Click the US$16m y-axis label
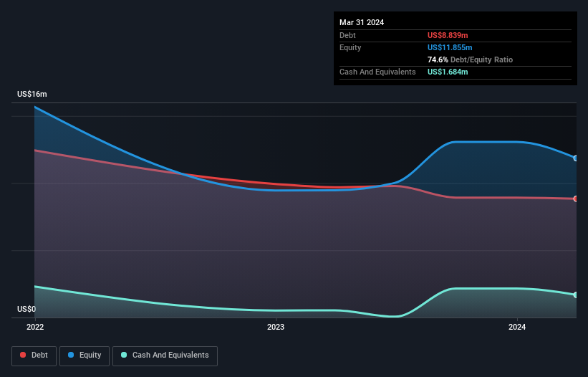 point(32,94)
